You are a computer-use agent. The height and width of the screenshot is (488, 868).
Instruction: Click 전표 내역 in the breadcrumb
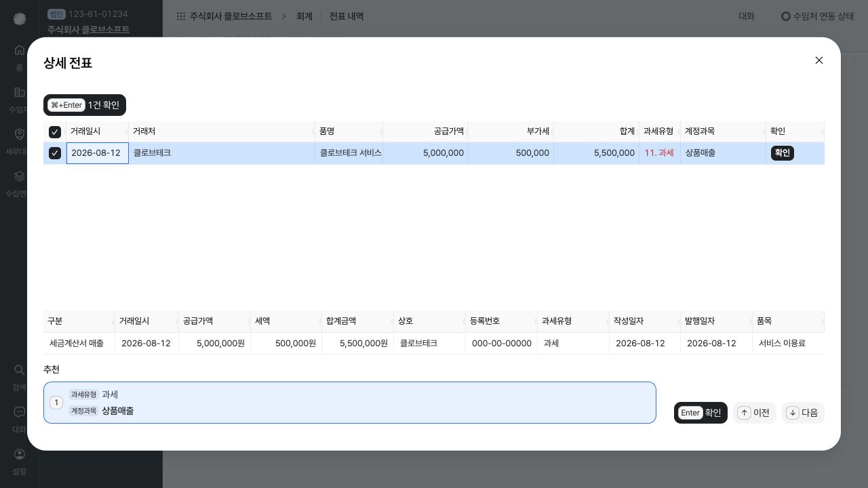click(347, 16)
